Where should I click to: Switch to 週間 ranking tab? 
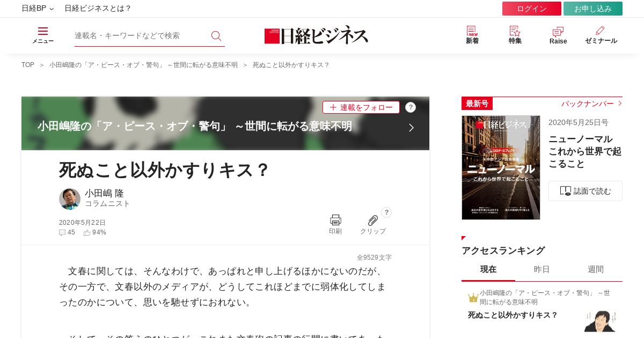point(596,269)
